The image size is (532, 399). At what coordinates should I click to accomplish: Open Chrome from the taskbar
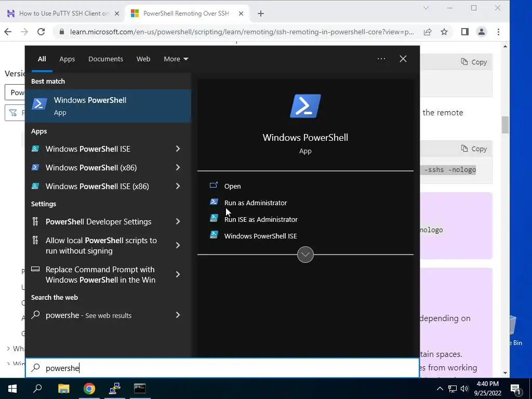point(89,389)
